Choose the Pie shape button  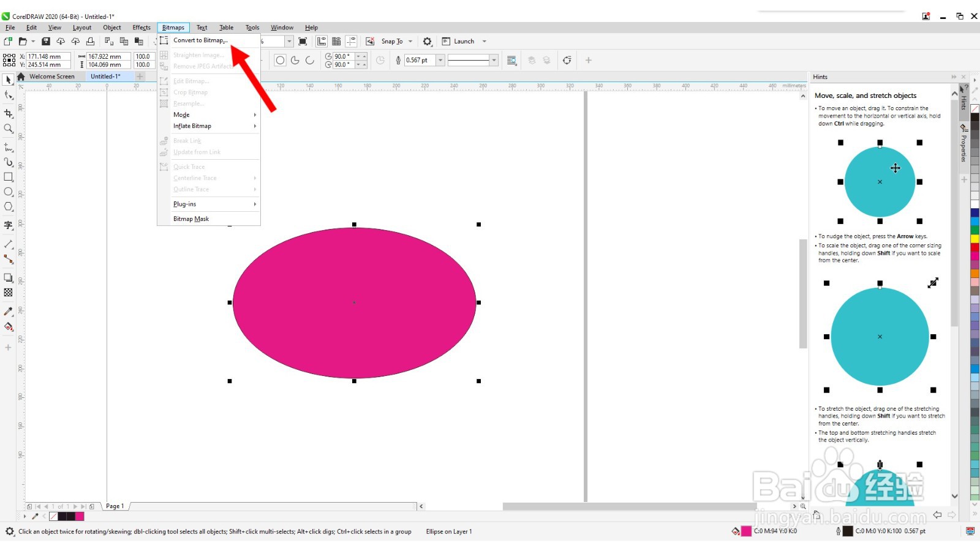(x=295, y=60)
